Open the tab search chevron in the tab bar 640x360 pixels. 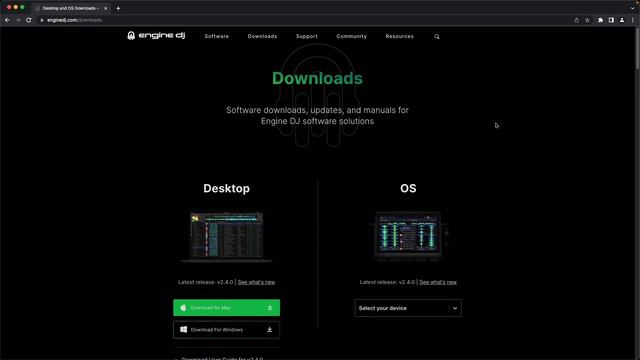[x=632, y=8]
